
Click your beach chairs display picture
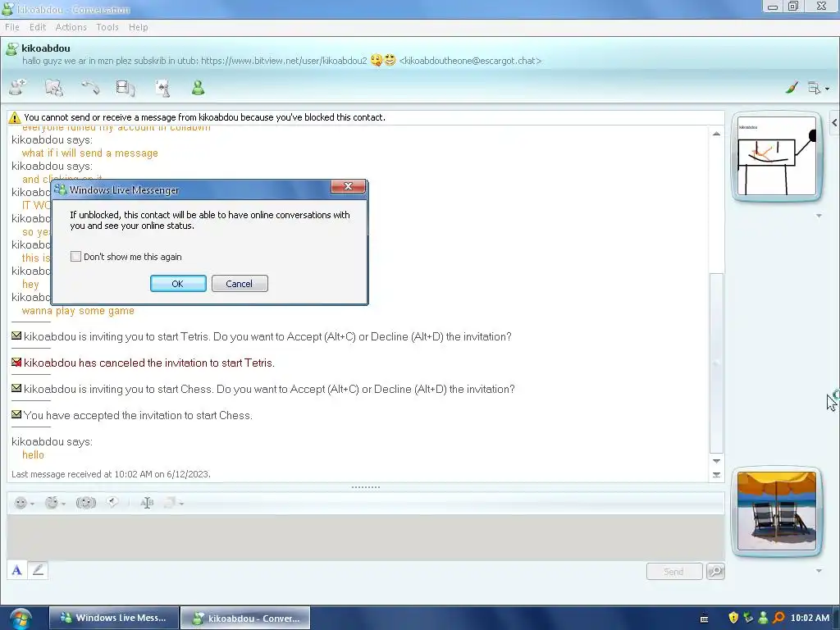[776, 510]
